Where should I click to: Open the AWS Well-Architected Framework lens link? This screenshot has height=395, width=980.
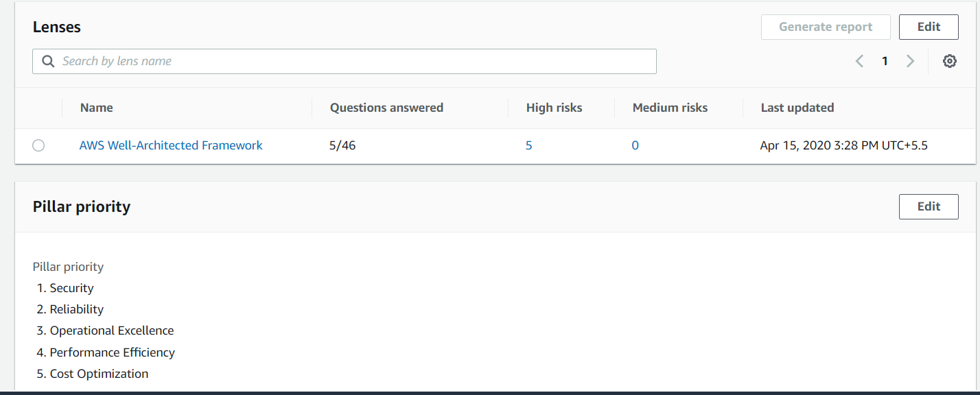pos(171,145)
